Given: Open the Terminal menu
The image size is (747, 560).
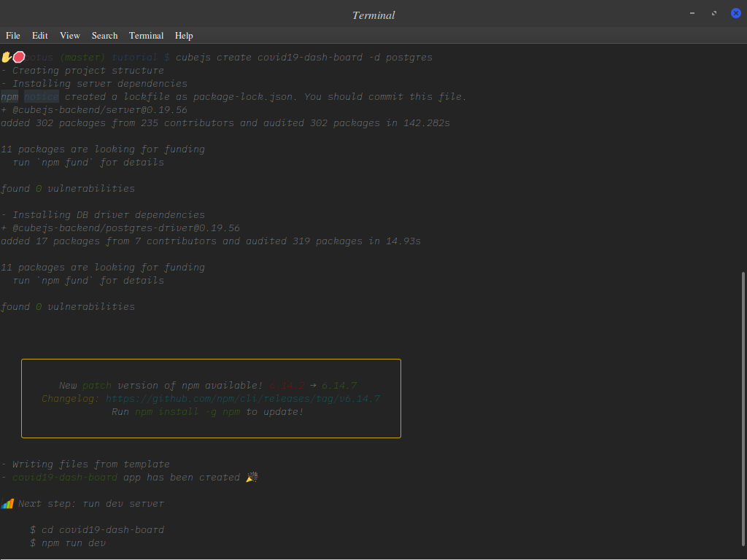Looking at the screenshot, I should click(146, 35).
